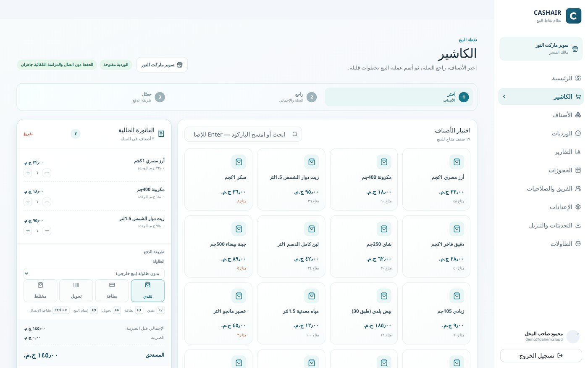This screenshot has height=368, width=588.
Task: Click the الفريق والصلاحيات team icon
Action: (x=578, y=188)
